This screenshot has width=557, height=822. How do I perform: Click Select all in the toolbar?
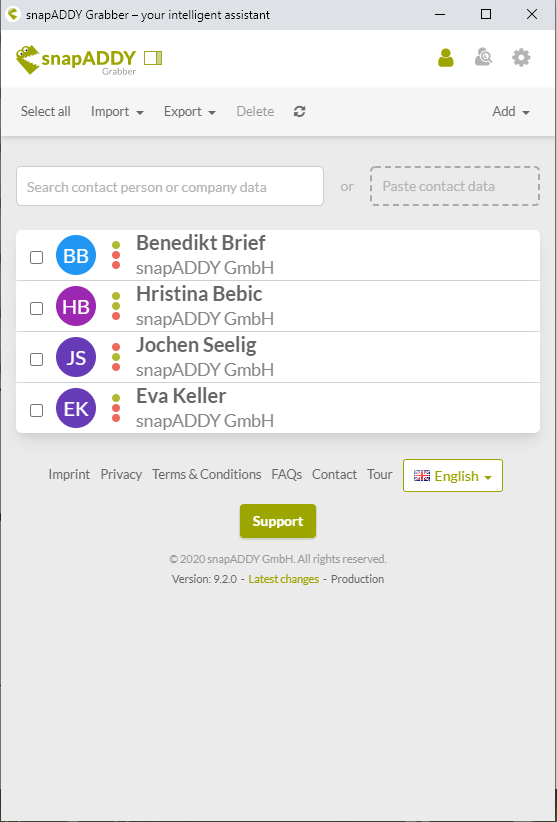[46, 111]
